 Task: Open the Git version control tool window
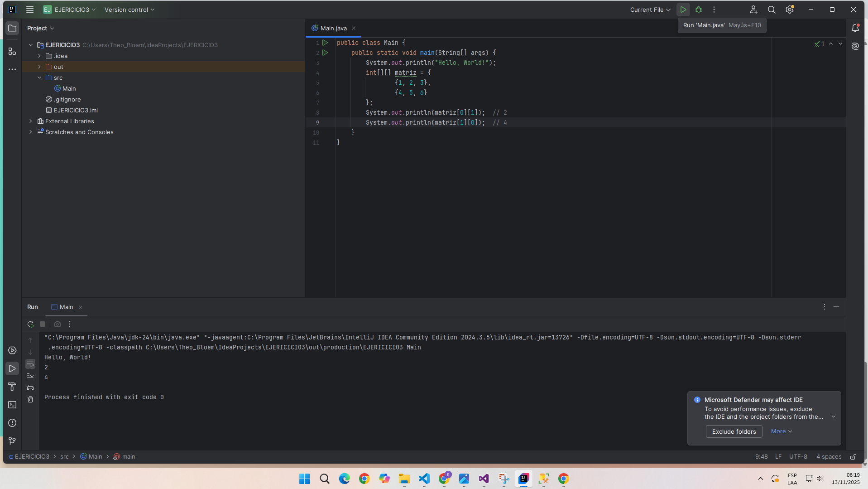(12, 441)
